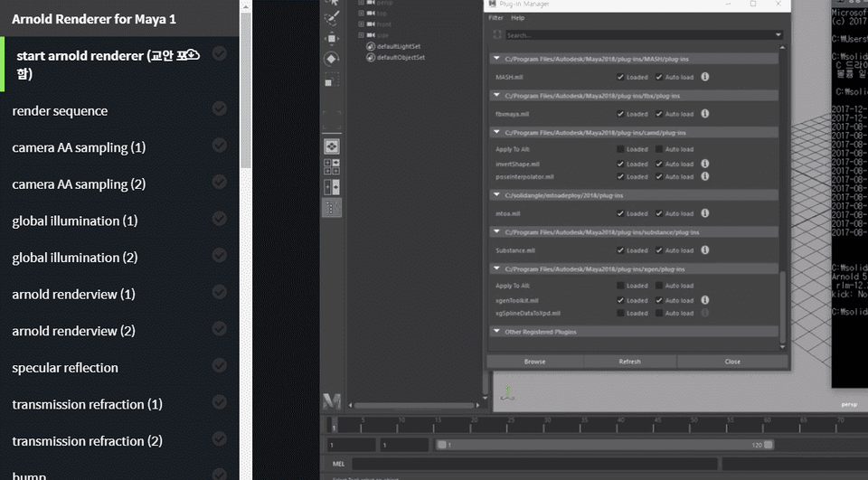Image resolution: width=868 pixels, height=480 pixels.
Task: Collapse the substance plug-ins path section
Action: [x=496, y=231]
